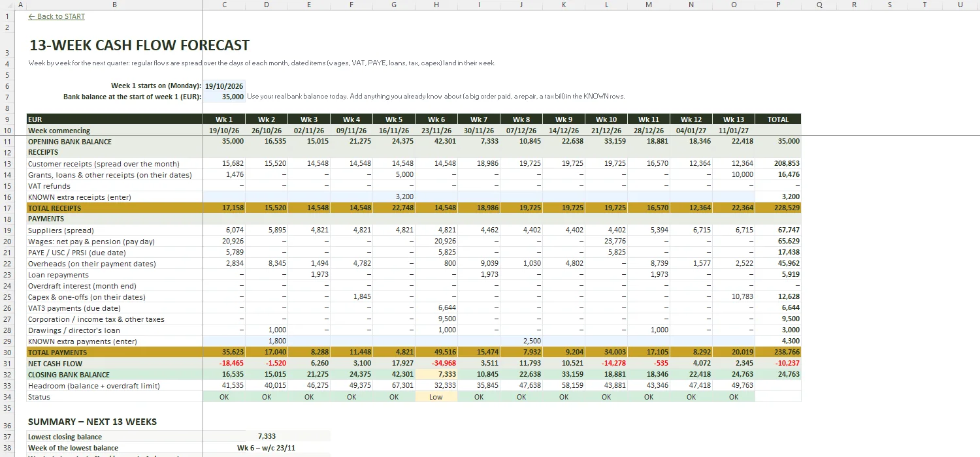The image size is (980, 457).
Task: Click week commencing 30/11/26 cell
Action: pos(479,131)
